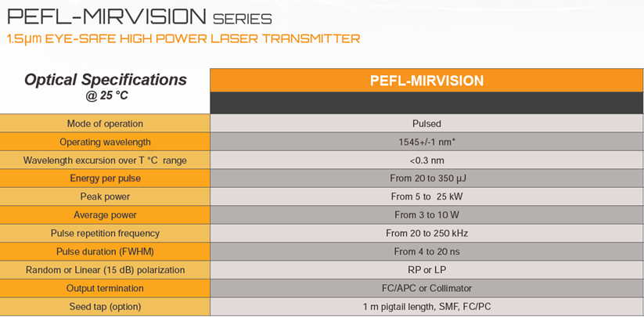
Task: Click the PEFL-MIRVISION series title
Action: [x=139, y=17]
